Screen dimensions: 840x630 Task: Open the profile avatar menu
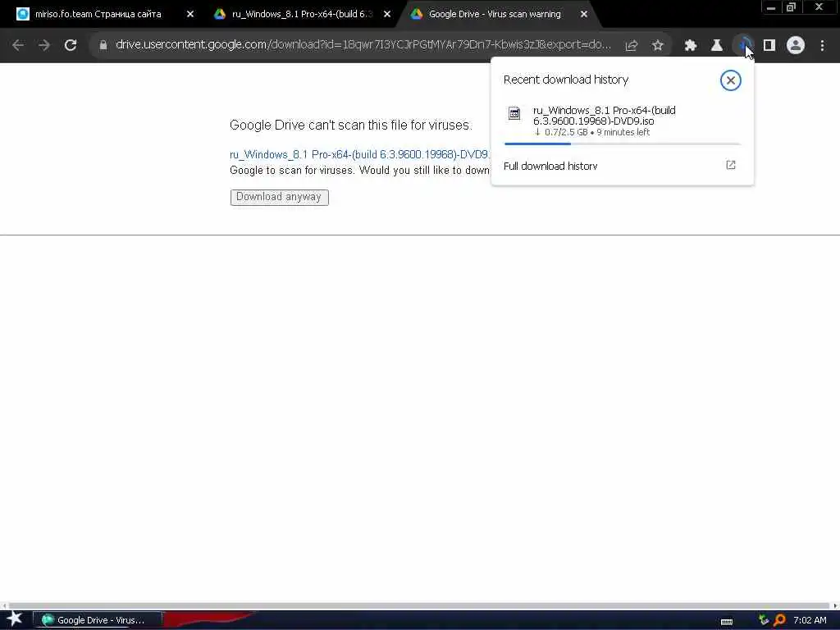tap(796, 46)
